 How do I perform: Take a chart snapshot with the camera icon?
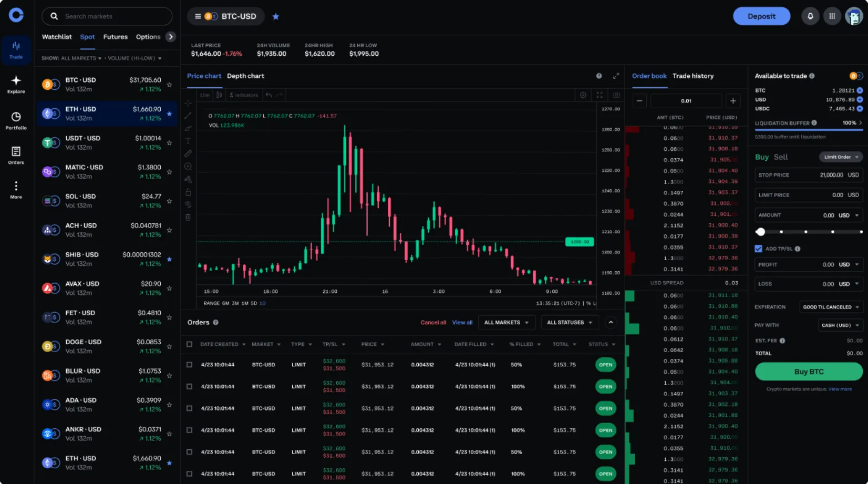click(616, 95)
